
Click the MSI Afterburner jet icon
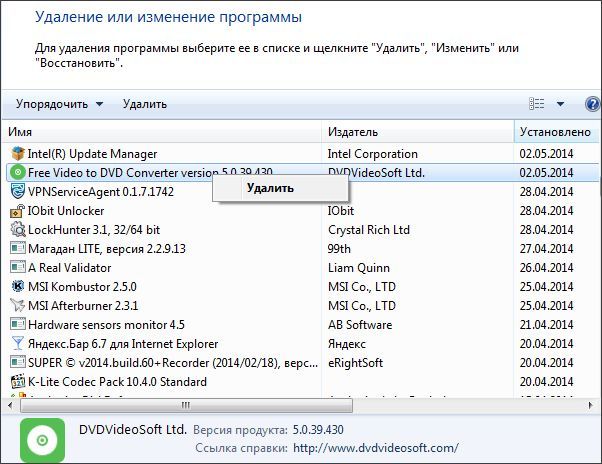coord(18,305)
